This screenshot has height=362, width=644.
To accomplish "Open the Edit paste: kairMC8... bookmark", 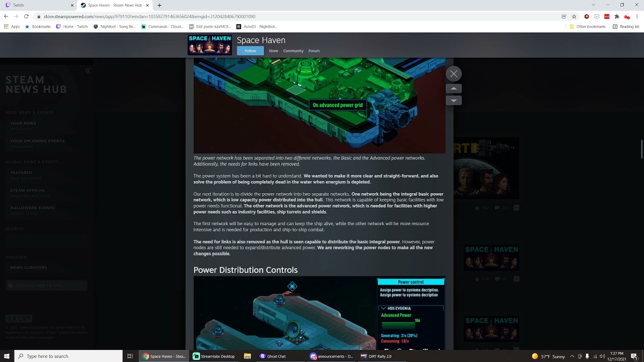I will pos(210,27).
